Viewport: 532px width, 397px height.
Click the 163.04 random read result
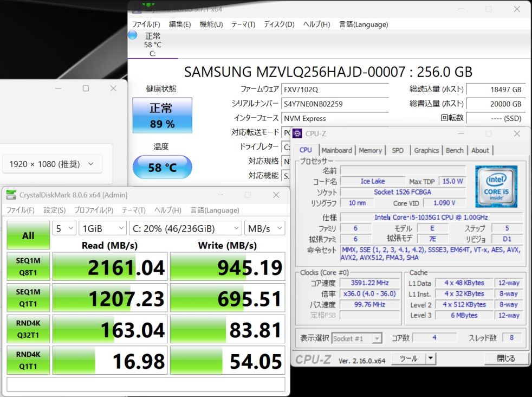110,329
